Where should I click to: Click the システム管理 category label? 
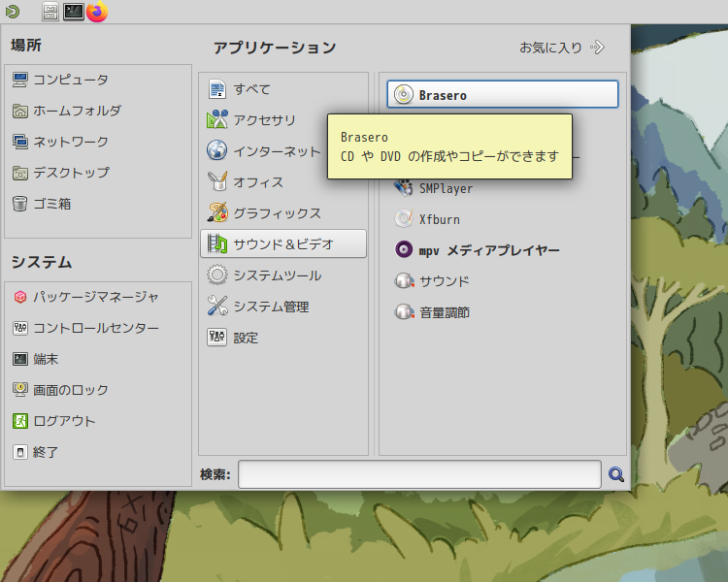tap(271, 307)
